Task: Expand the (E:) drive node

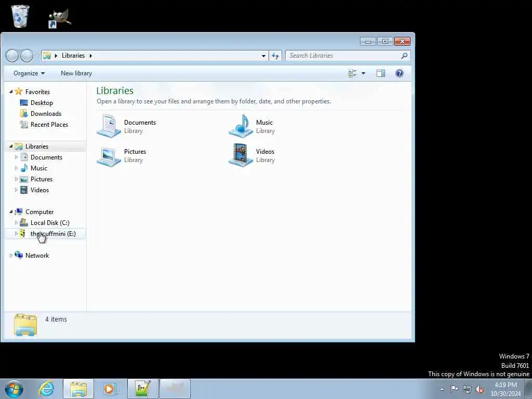Action: coord(16,234)
